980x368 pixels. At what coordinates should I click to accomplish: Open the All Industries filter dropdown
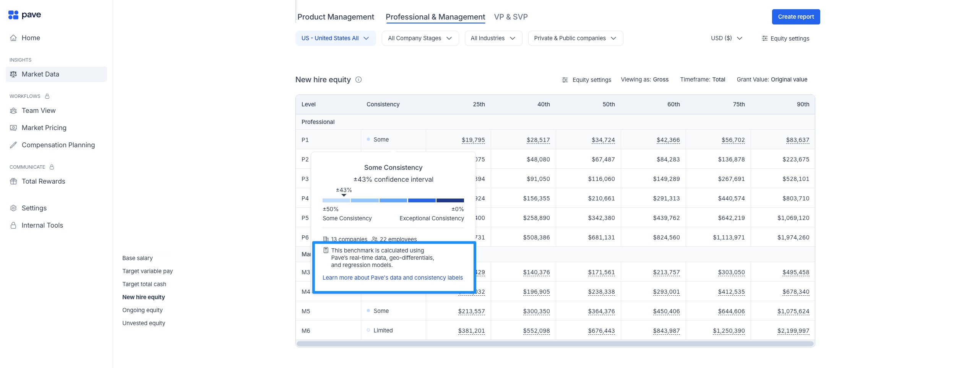pos(493,38)
